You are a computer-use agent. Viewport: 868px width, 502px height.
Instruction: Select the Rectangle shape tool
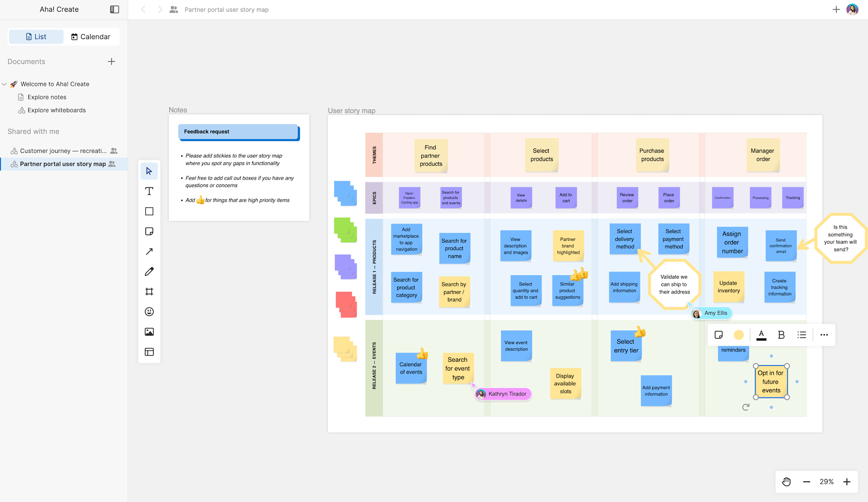pos(149,211)
